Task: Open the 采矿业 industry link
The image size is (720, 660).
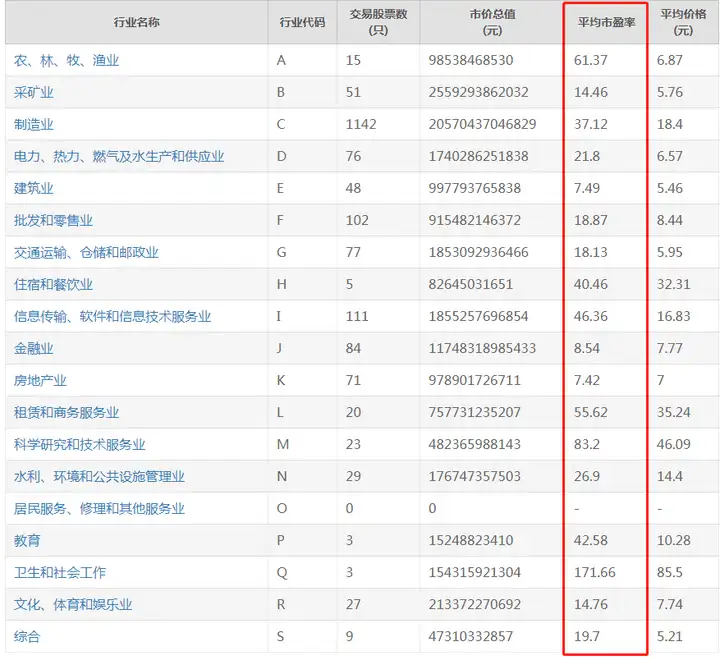Action: [x=34, y=92]
